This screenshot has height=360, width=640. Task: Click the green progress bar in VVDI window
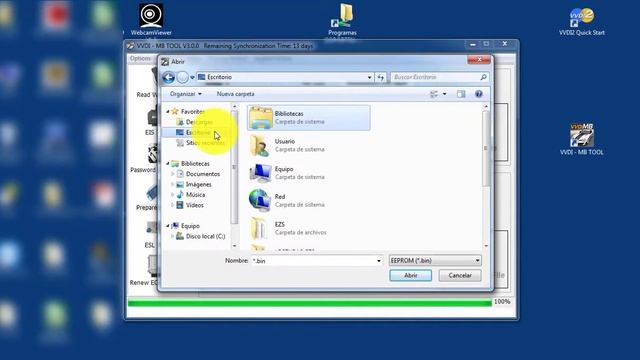click(x=310, y=302)
